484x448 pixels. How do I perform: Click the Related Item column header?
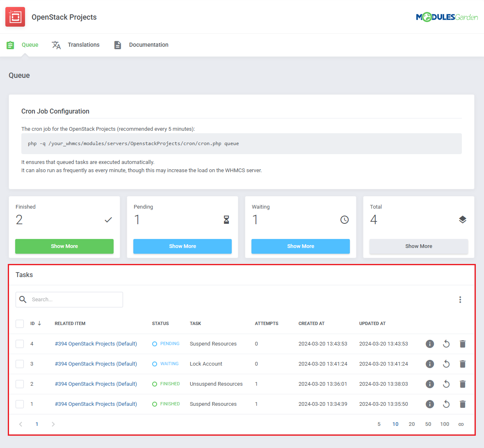coord(70,323)
